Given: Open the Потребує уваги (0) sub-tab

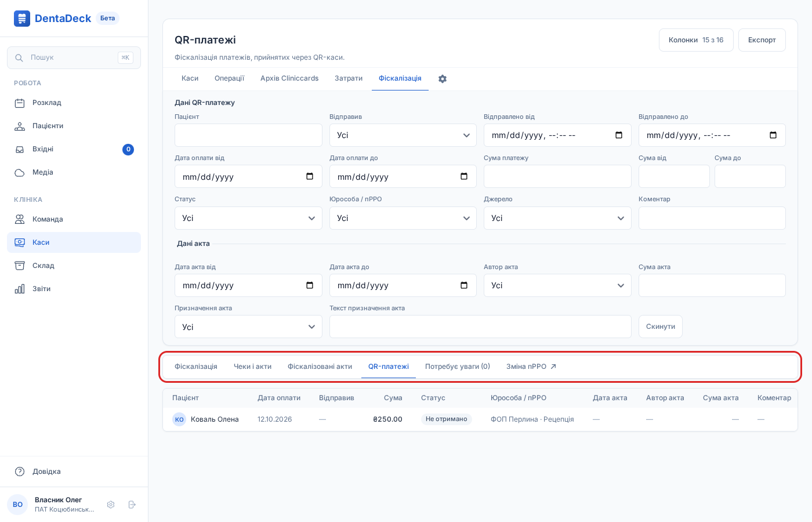Looking at the screenshot, I should click(x=458, y=367).
